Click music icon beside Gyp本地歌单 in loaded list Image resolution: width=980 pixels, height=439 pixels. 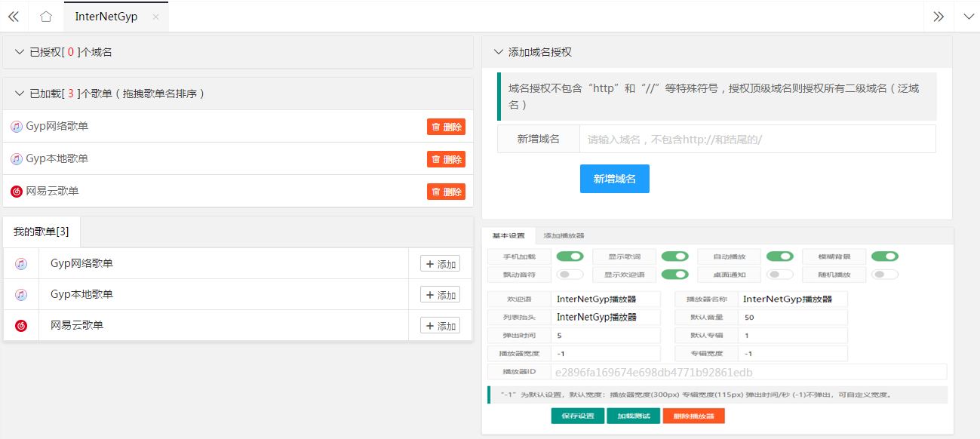pos(17,159)
